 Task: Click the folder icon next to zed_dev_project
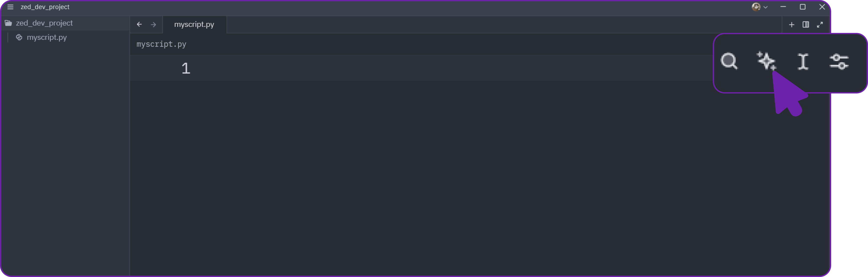pos(8,23)
